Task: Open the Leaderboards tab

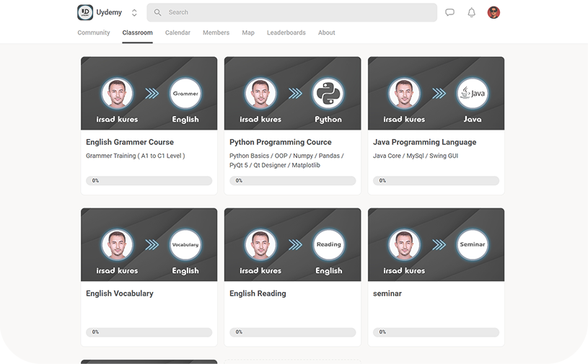Action: 286,32
